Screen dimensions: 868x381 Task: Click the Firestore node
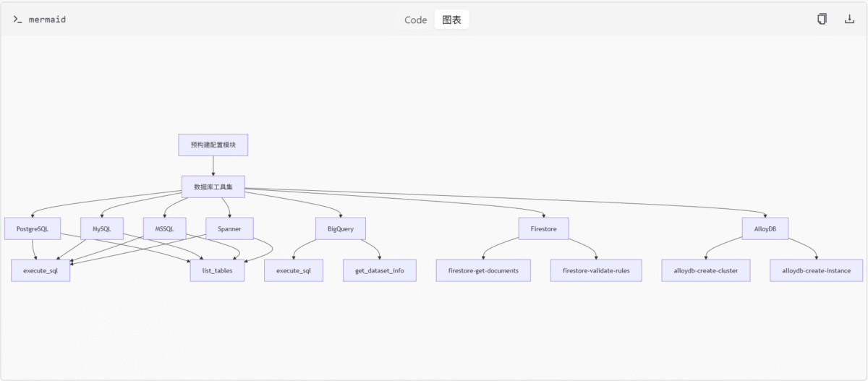click(x=544, y=228)
